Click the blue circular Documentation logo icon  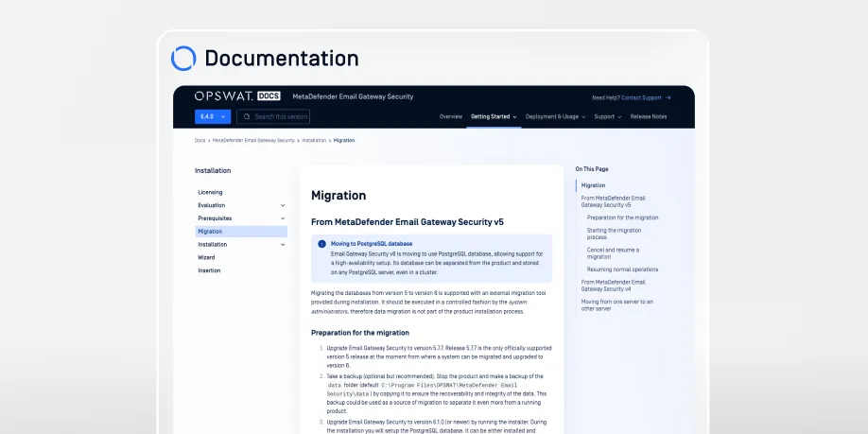tap(183, 58)
